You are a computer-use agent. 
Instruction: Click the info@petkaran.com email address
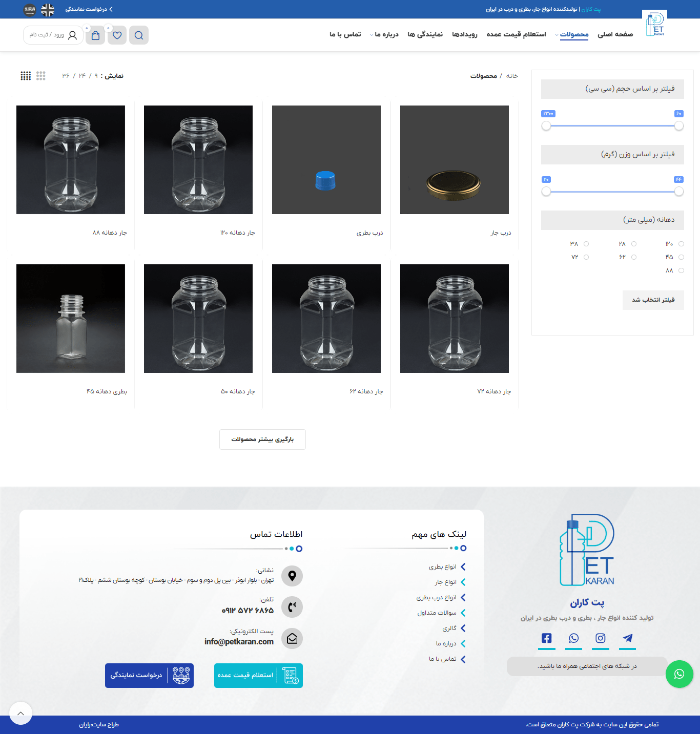(x=239, y=642)
